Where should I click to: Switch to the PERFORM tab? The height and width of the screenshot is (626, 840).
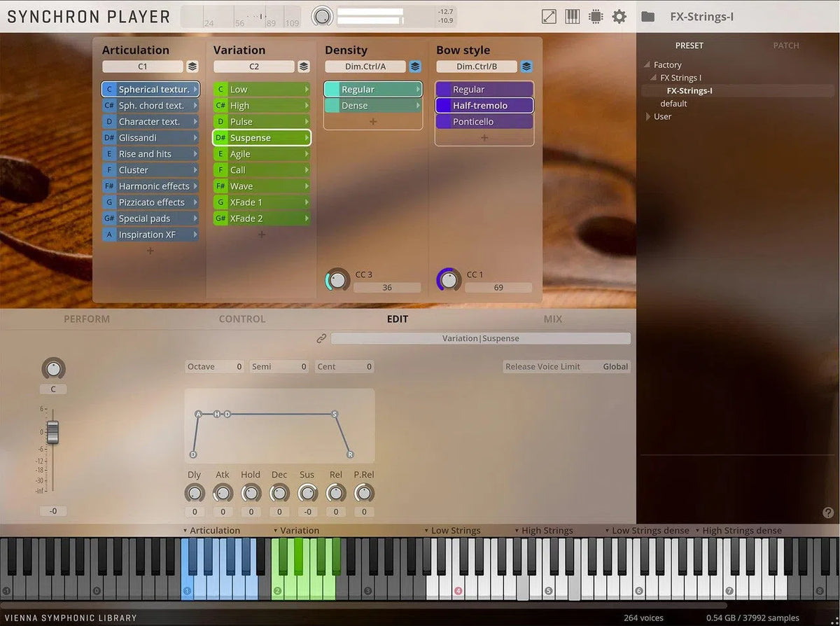(86, 319)
